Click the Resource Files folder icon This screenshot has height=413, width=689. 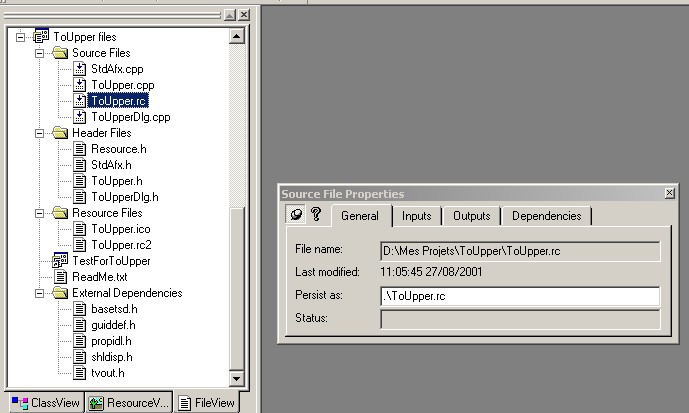[60, 213]
